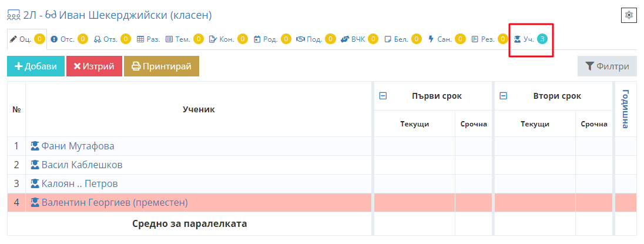Click the Годишна column header
The image size is (644, 244).
point(625,109)
